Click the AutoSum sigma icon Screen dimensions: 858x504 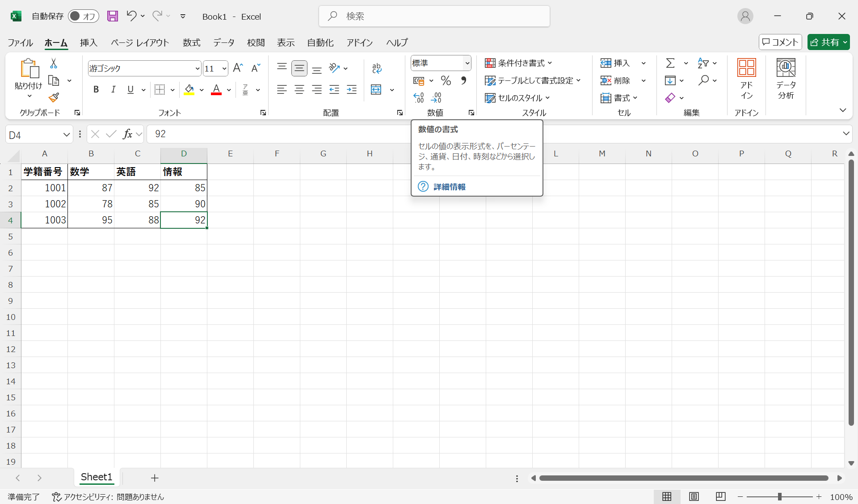[x=670, y=63]
